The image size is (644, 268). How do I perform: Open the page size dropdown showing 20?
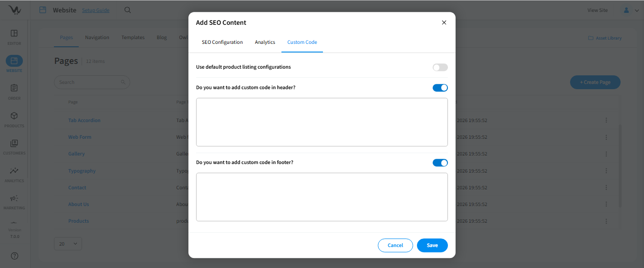[68, 244]
